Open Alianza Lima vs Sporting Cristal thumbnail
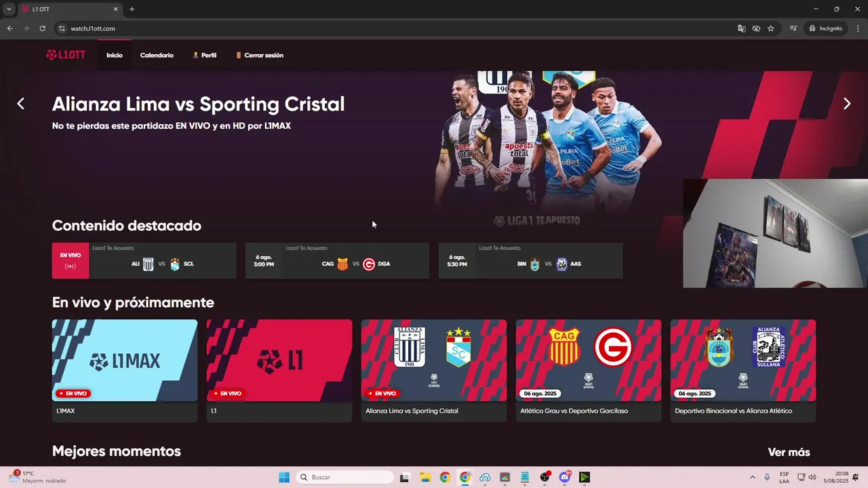 [434, 360]
